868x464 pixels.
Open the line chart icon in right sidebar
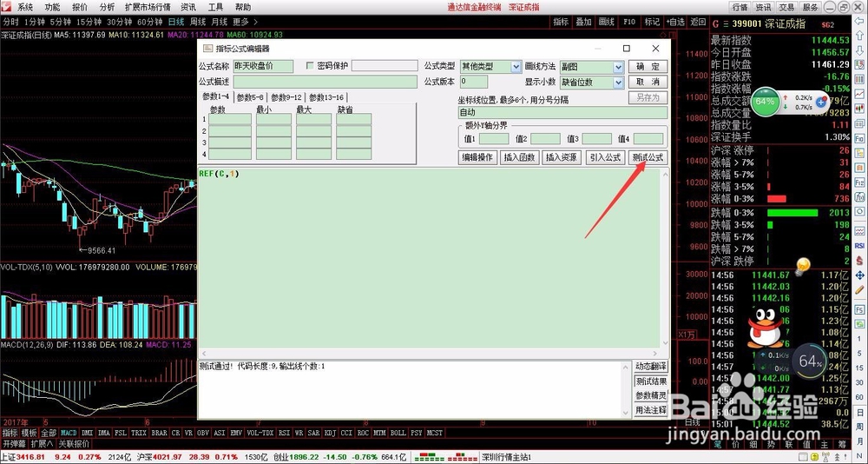[859, 95]
